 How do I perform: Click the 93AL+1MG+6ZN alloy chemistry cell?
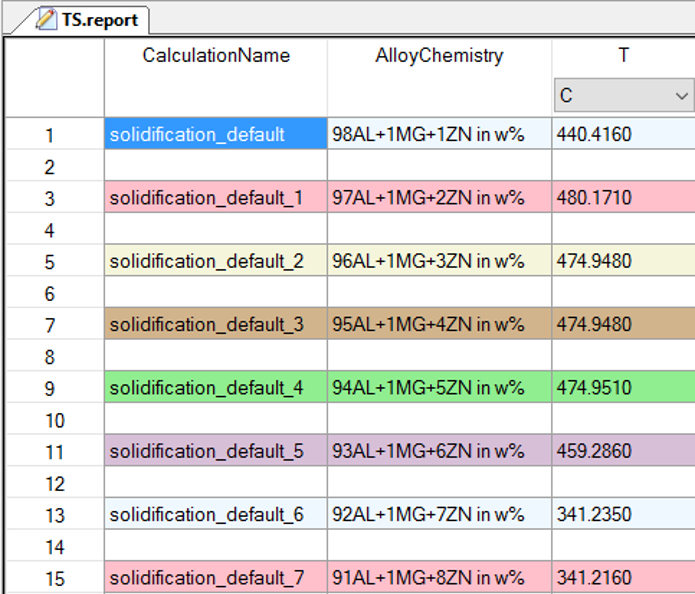pos(439,451)
